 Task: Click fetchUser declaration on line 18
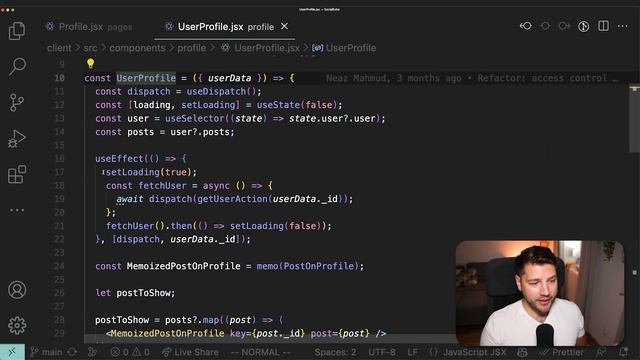click(x=162, y=185)
